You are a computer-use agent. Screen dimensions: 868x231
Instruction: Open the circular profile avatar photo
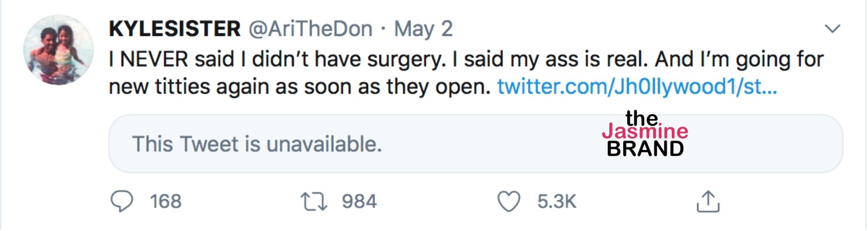(58, 50)
